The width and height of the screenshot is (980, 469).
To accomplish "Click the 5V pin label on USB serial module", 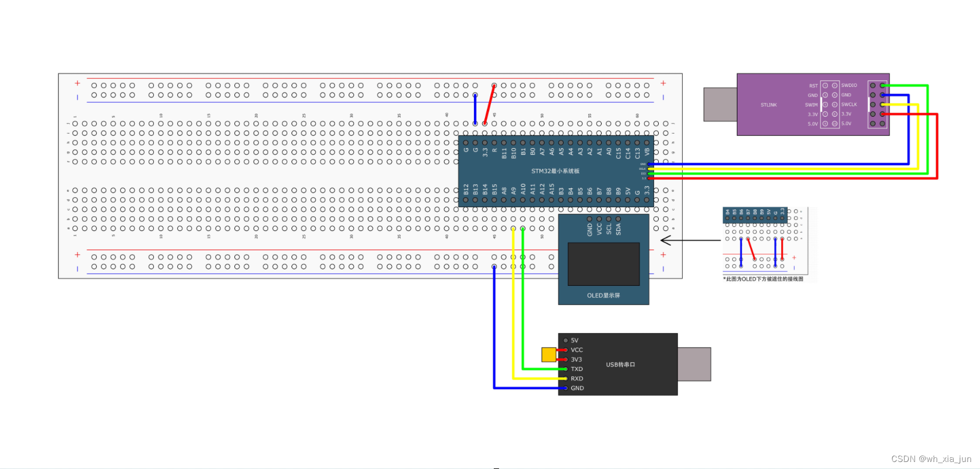I will tap(574, 341).
